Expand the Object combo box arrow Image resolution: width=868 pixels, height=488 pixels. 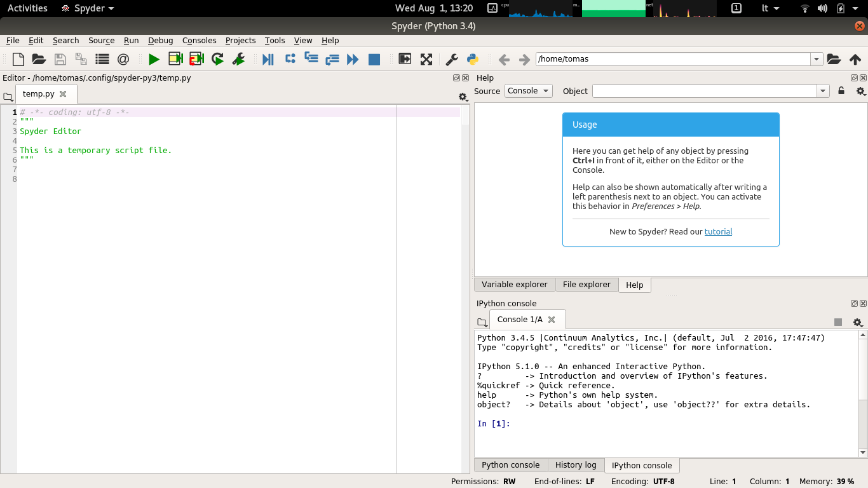(824, 91)
